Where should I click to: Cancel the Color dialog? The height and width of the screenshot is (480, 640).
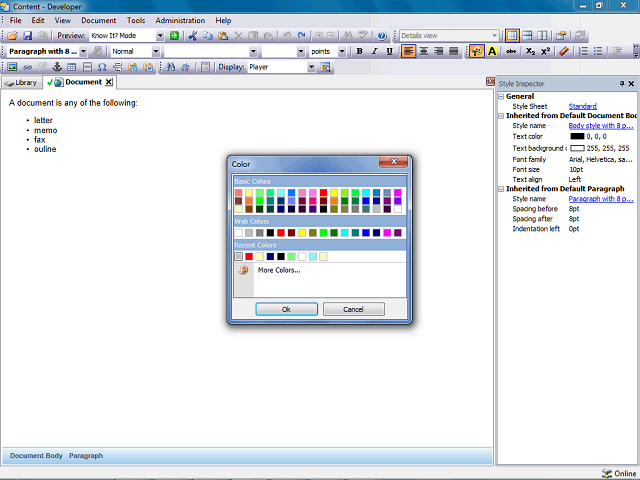pos(353,309)
